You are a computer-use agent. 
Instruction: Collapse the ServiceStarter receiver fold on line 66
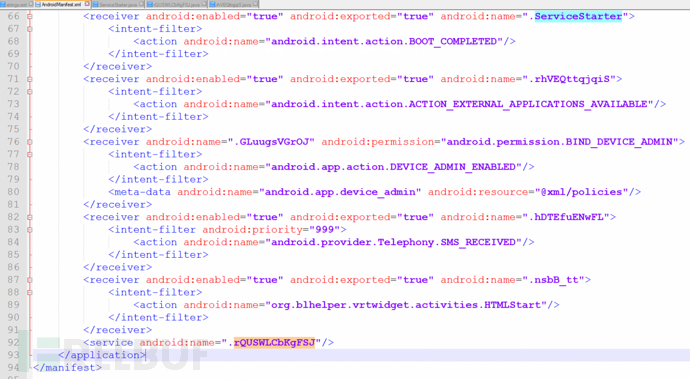[29, 16]
